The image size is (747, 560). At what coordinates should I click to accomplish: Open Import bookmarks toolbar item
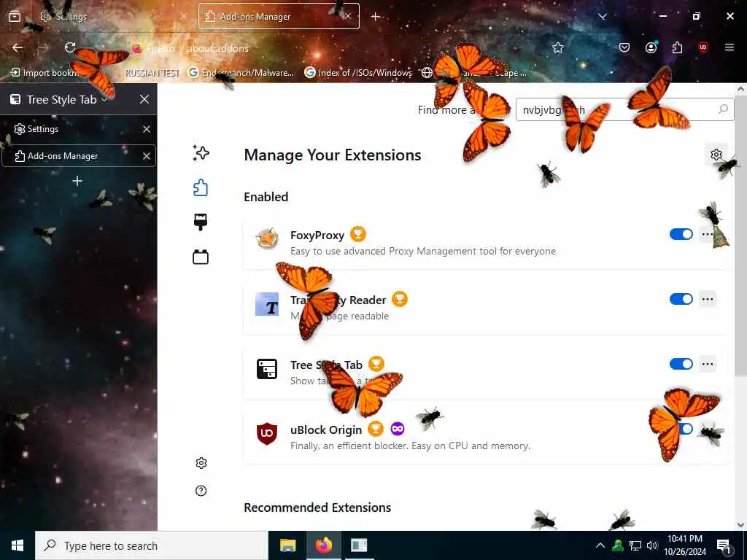pos(44,72)
